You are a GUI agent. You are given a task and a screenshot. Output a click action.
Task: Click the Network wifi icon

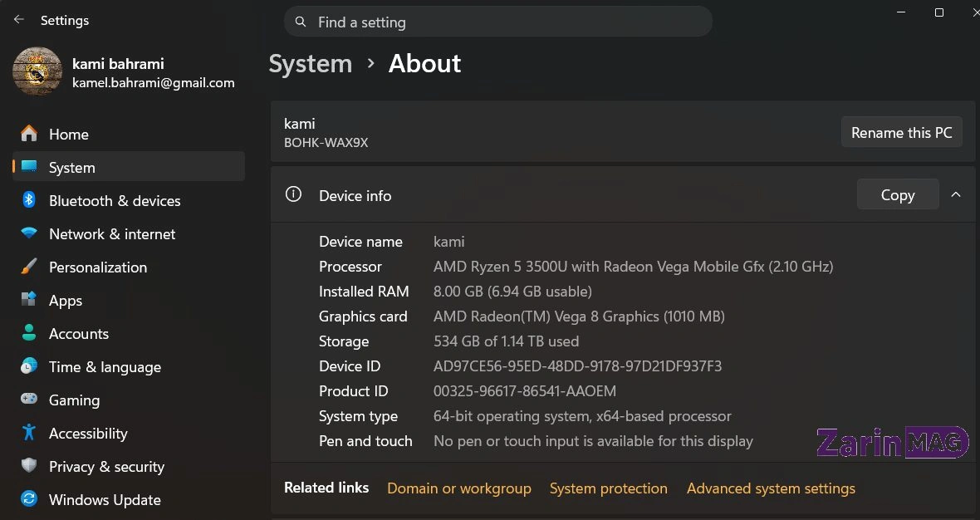29,233
